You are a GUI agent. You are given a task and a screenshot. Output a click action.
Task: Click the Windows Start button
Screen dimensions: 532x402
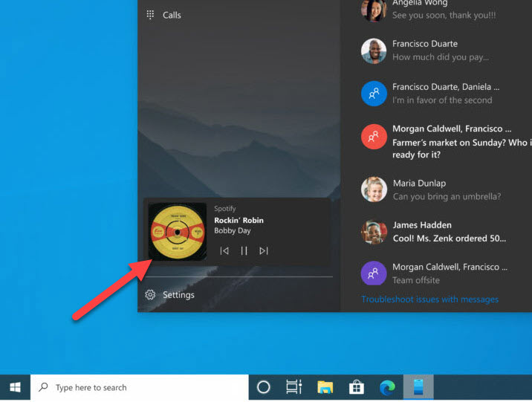click(15, 387)
